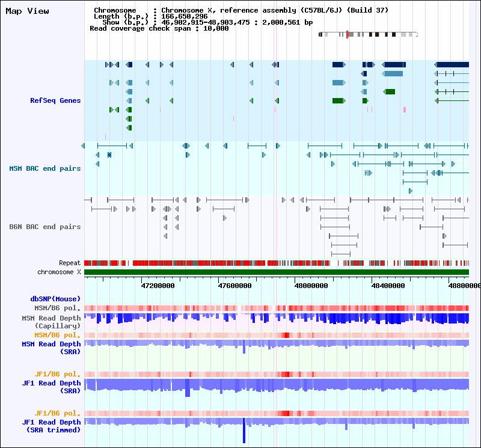This screenshot has height=448, width=481.
Task: Click the gray MSM/B6 pol. label
Action: coord(57,308)
